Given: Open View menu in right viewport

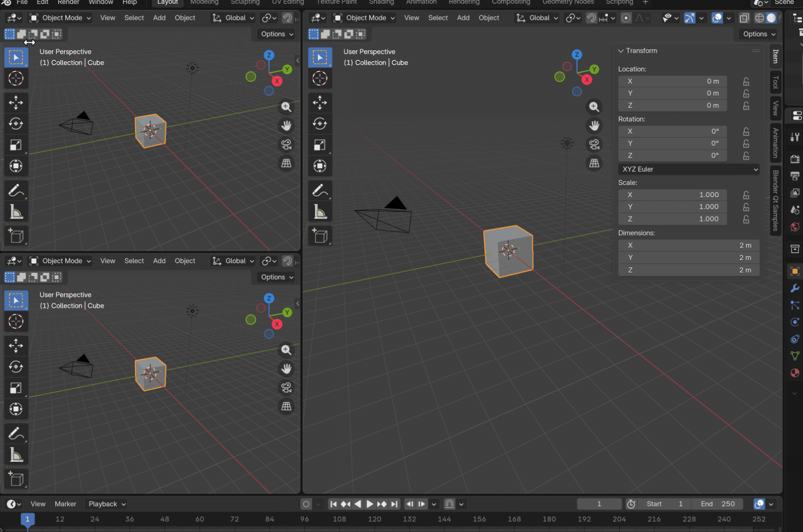Looking at the screenshot, I should pos(411,18).
